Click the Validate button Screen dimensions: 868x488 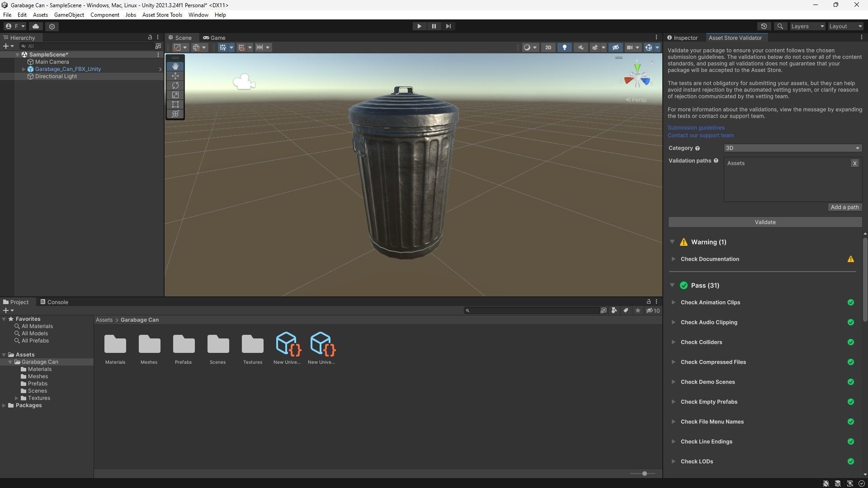[765, 222]
